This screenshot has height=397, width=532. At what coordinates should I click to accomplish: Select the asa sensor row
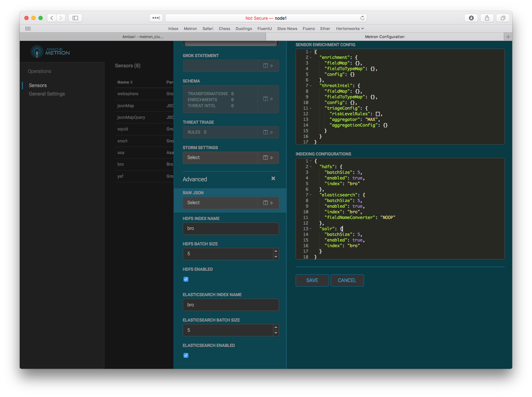pos(144,153)
